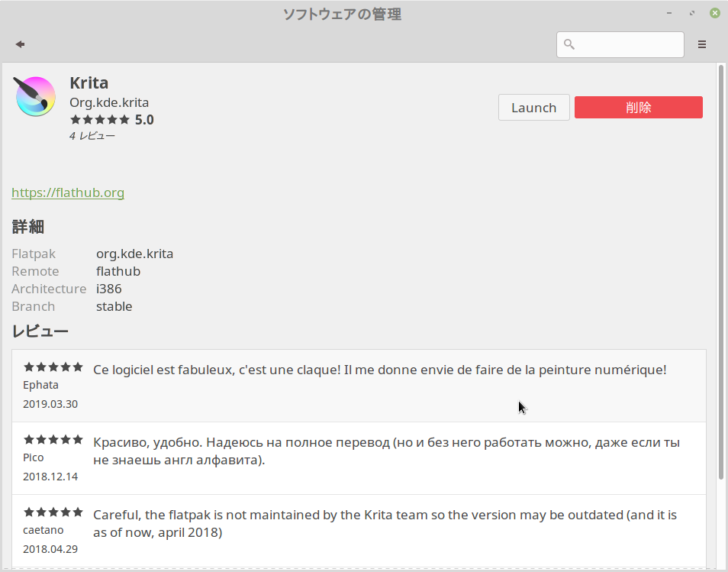Viewport: 728px width, 572px height.
Task: Click the '4 レビュー' review count
Action: [x=92, y=136]
